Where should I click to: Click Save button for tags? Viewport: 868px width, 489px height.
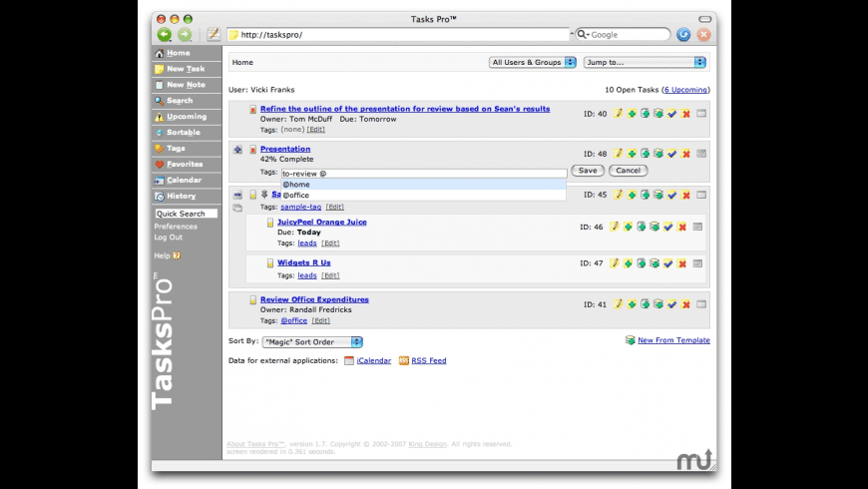(x=588, y=171)
